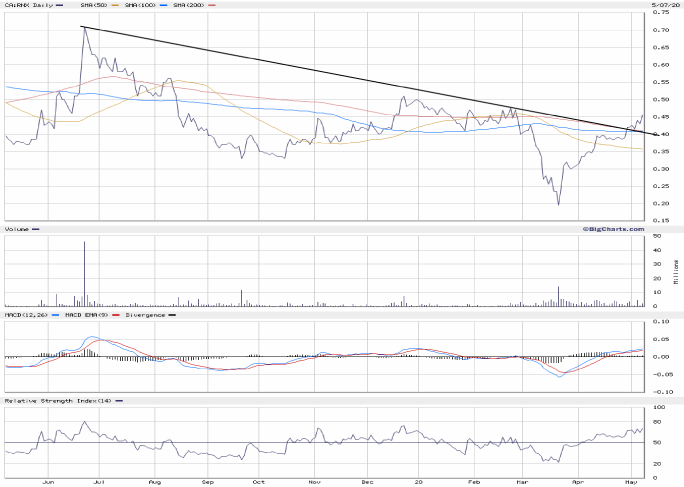Click the Feb month label on time axis
684x487 pixels.
coord(474,482)
